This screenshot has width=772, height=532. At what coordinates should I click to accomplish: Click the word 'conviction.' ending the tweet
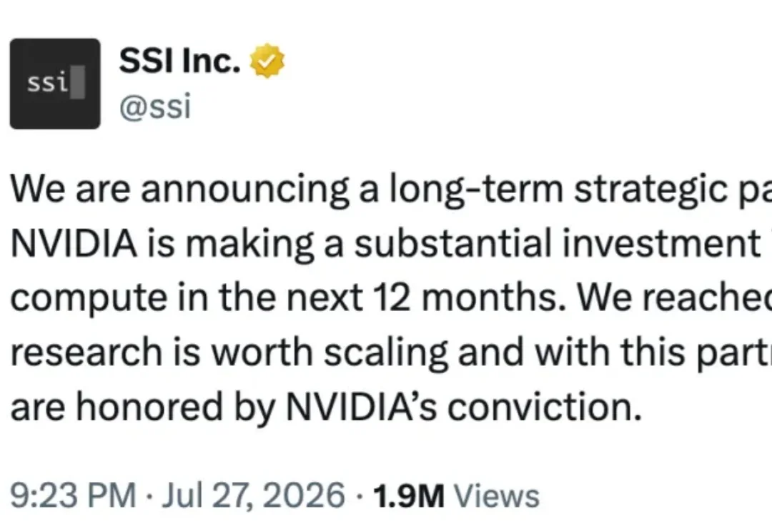pos(545,408)
